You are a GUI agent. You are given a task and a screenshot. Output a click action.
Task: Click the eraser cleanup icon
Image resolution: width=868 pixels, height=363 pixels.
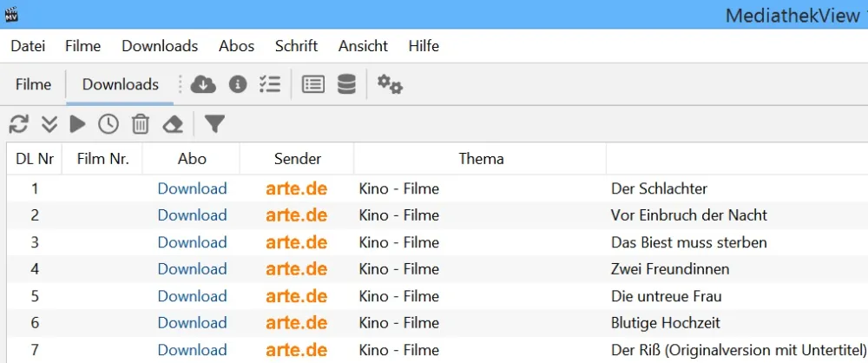coord(173,124)
